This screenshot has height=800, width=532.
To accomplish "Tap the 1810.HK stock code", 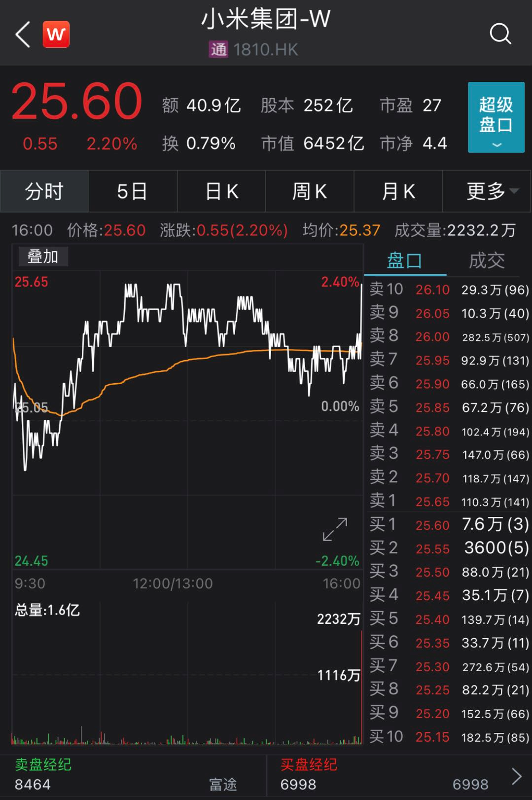I will coord(265,50).
